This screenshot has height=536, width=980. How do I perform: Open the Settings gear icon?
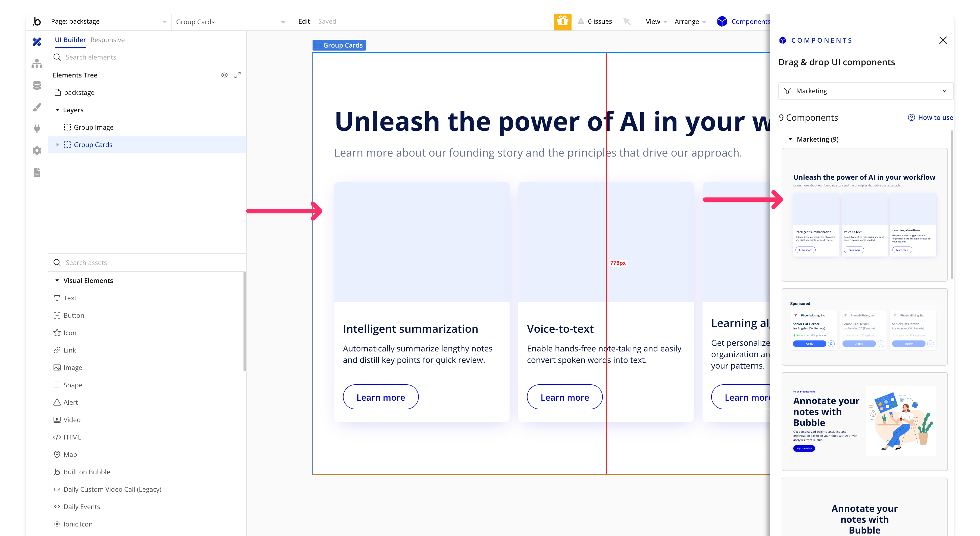(x=37, y=151)
